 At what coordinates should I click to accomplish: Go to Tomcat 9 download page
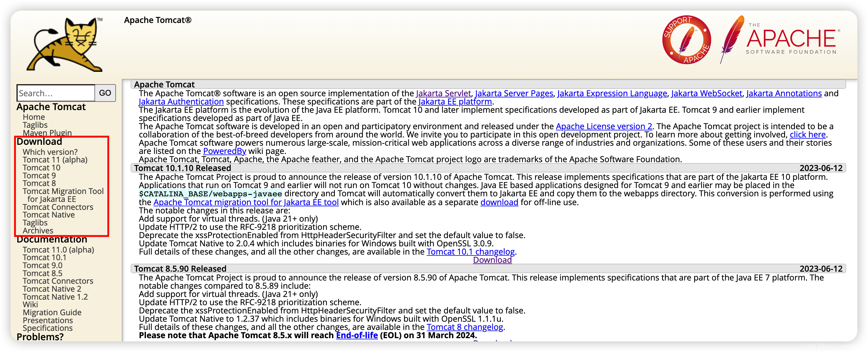pos(39,176)
